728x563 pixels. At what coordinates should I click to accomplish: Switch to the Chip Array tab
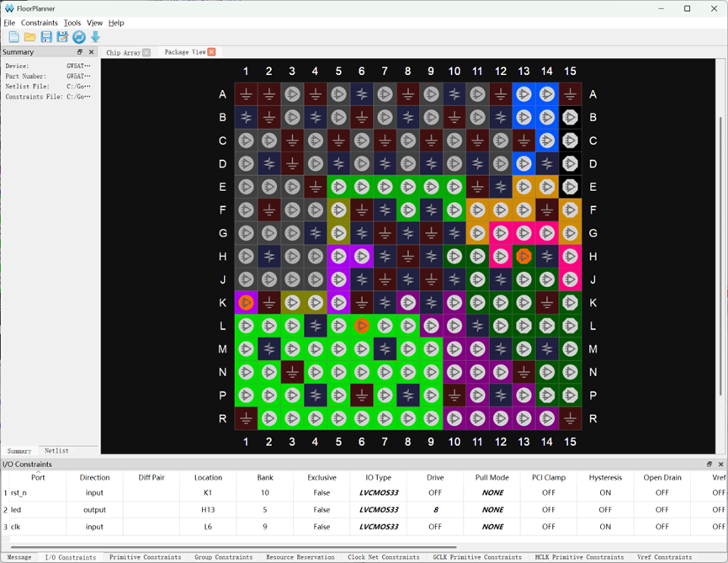[123, 52]
